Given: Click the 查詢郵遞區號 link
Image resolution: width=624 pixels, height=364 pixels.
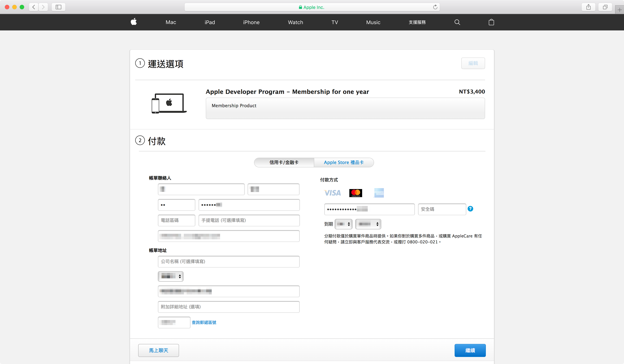Looking at the screenshot, I should tap(204, 322).
